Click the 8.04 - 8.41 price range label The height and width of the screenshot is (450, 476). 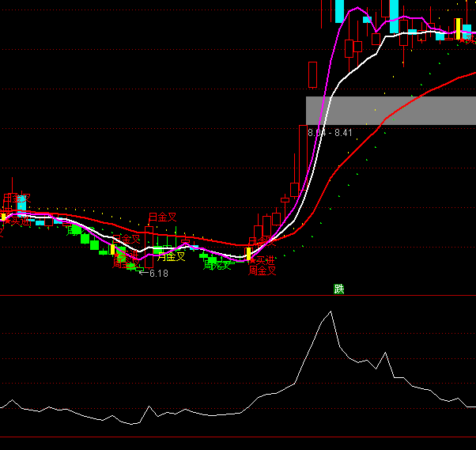coord(330,133)
